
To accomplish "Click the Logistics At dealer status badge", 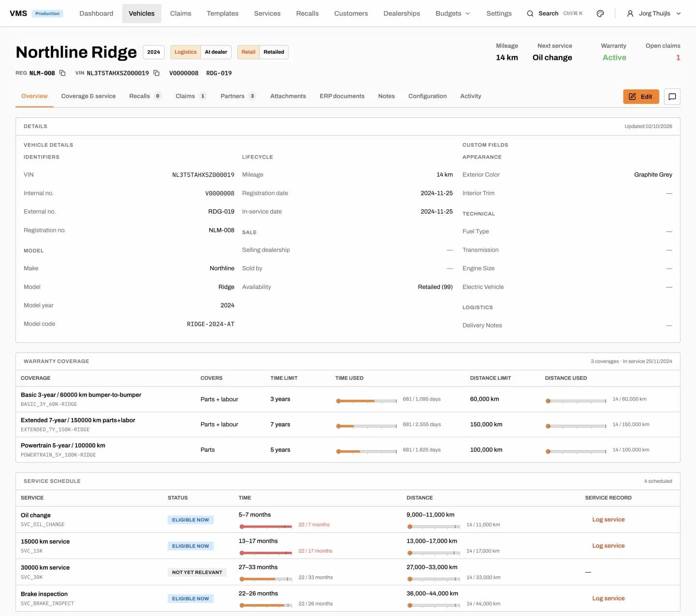I will [x=201, y=52].
